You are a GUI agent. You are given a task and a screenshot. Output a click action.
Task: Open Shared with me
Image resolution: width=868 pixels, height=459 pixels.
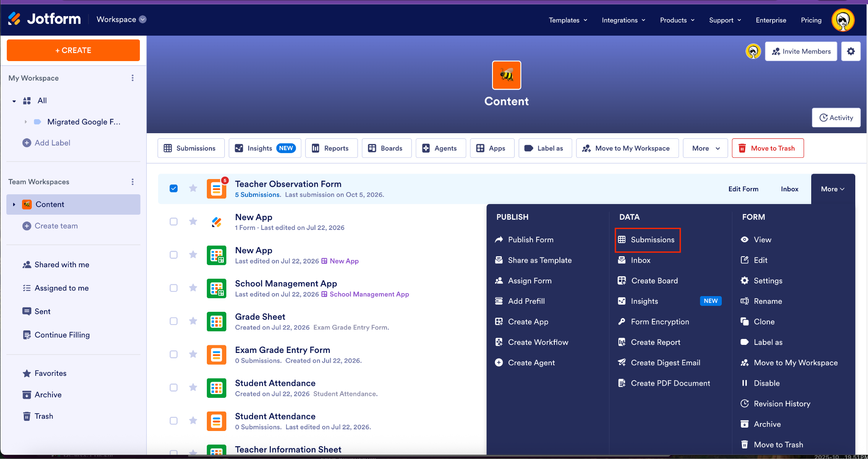tap(56, 265)
